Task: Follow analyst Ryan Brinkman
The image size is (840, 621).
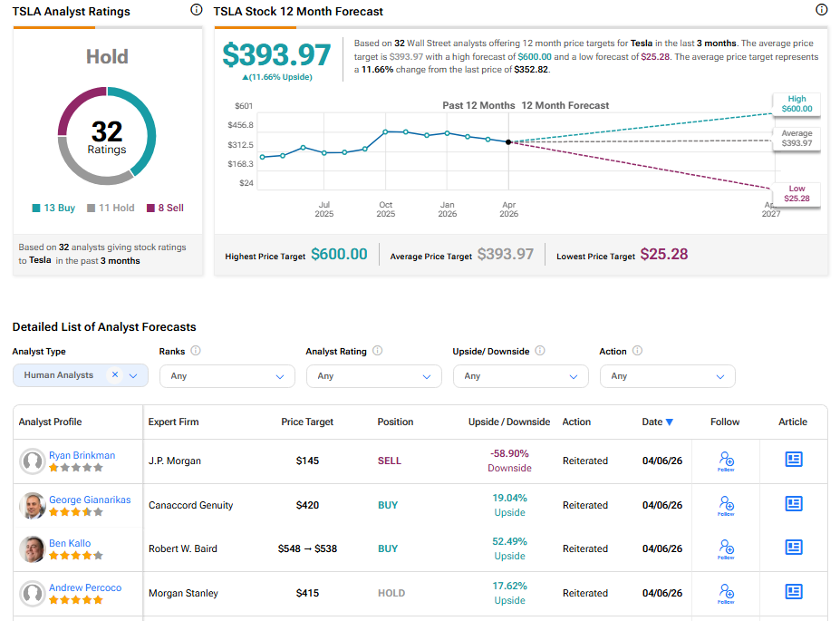Action: tap(725, 461)
